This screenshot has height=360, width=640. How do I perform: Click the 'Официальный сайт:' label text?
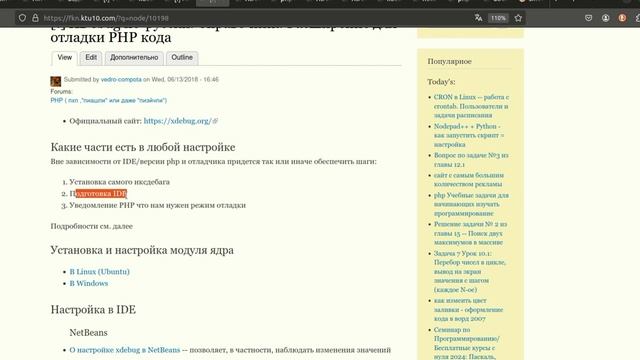click(105, 121)
